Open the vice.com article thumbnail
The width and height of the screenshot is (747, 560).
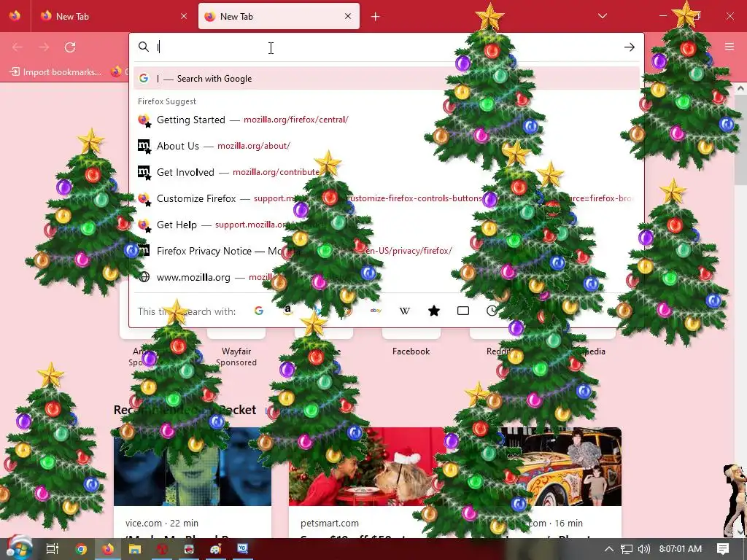click(193, 466)
